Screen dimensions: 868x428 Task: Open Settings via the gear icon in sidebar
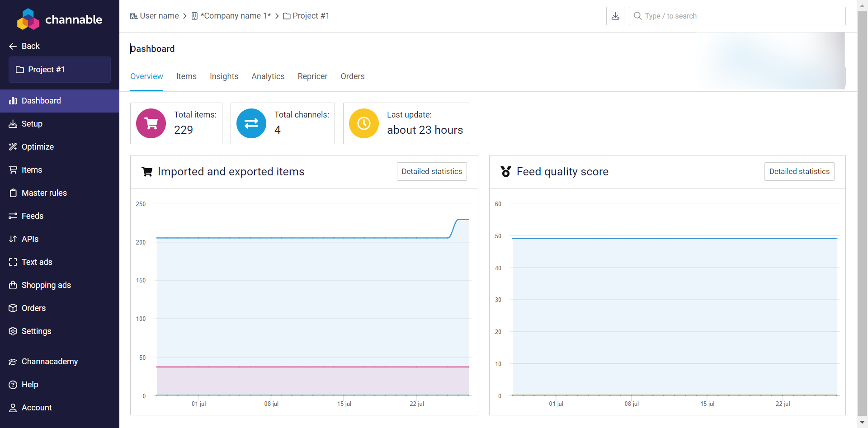point(13,331)
